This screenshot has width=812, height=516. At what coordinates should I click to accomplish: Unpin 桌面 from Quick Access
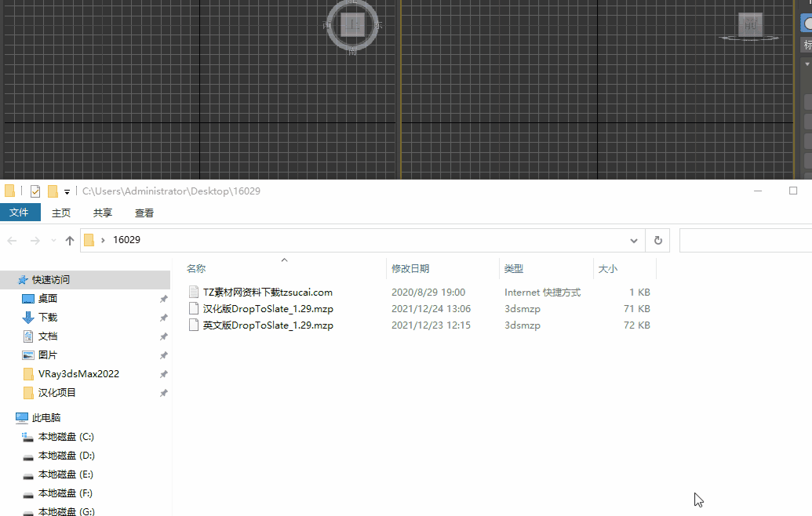pyautogui.click(x=163, y=299)
